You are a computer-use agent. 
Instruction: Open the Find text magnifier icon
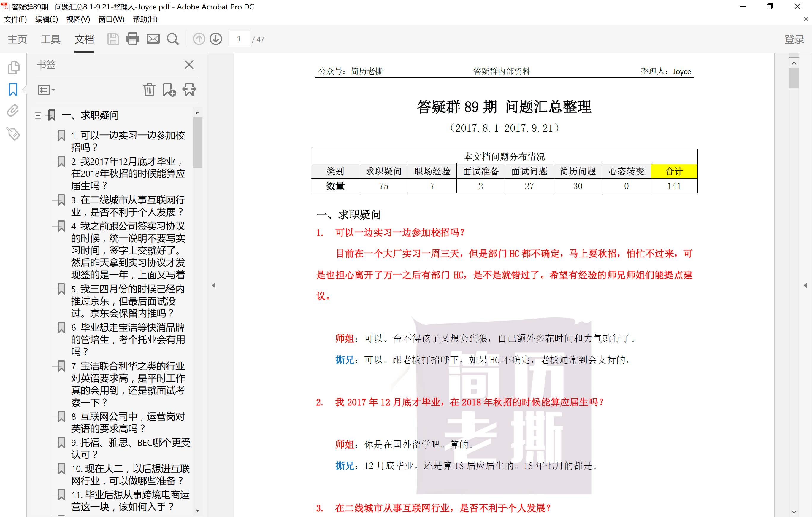[x=173, y=39]
